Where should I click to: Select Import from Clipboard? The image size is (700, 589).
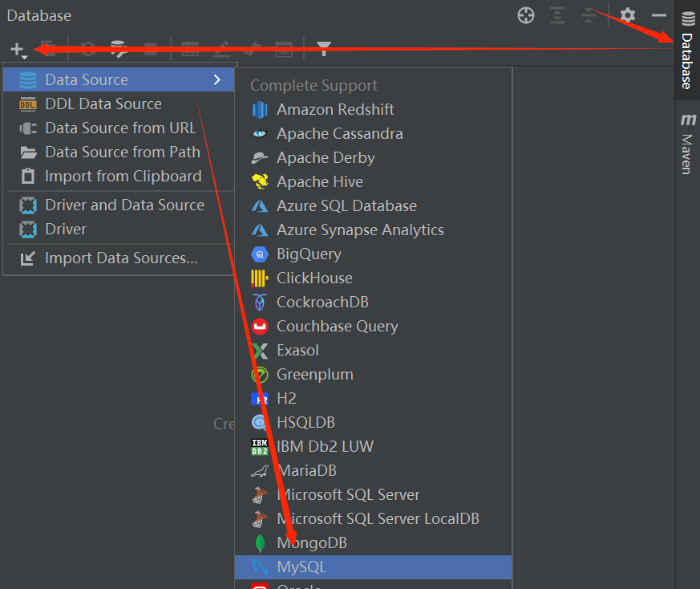[x=119, y=177]
